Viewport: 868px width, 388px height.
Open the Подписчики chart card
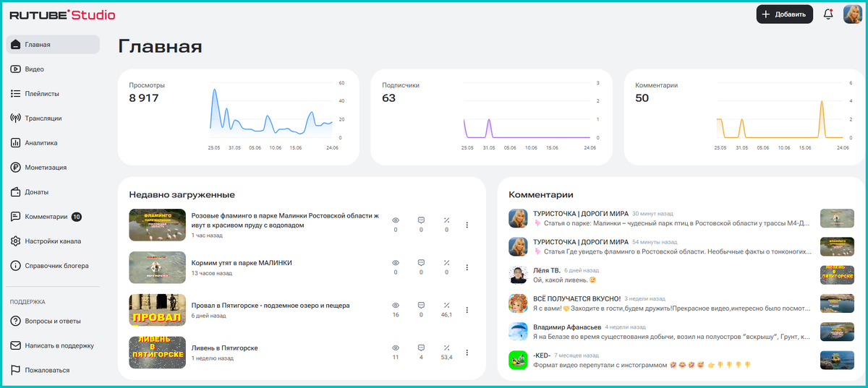[x=491, y=117]
